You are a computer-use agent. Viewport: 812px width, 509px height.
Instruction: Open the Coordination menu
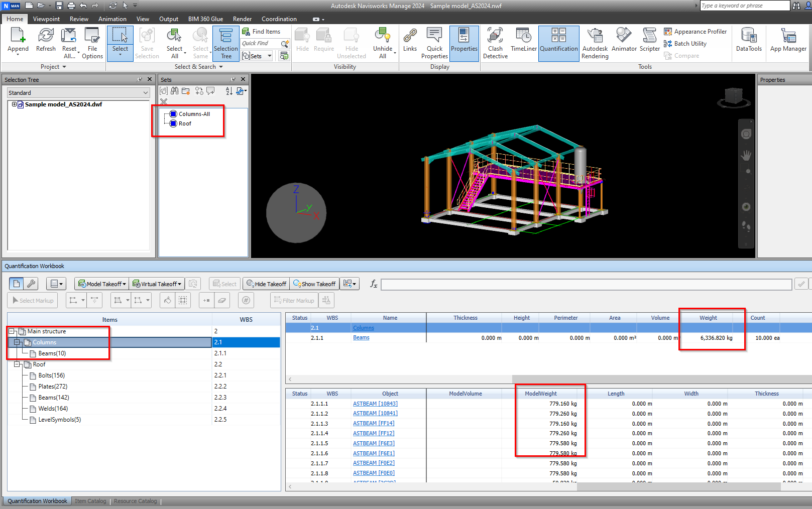279,19
